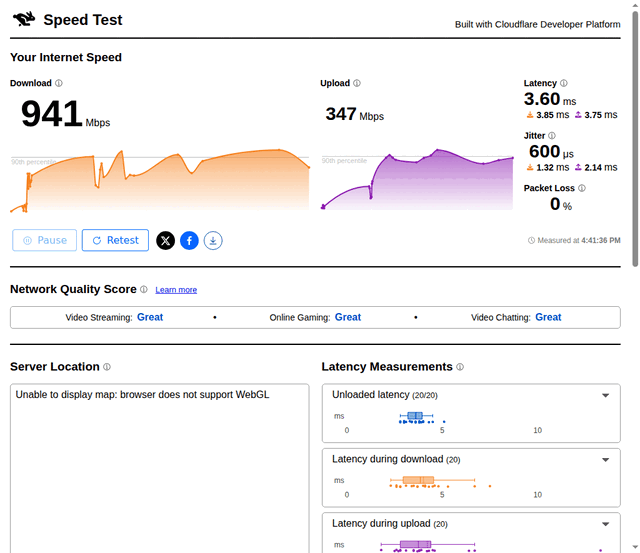The image size is (640, 553).
Task: Click the 0 % packet loss value
Action: pos(561,204)
